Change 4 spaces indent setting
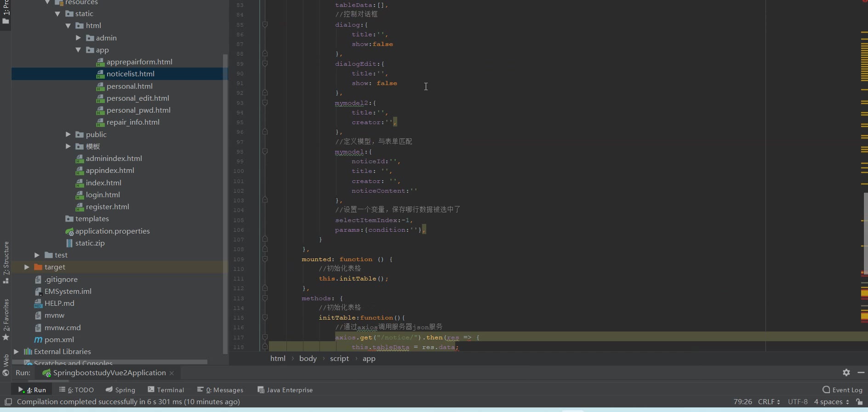 point(832,401)
